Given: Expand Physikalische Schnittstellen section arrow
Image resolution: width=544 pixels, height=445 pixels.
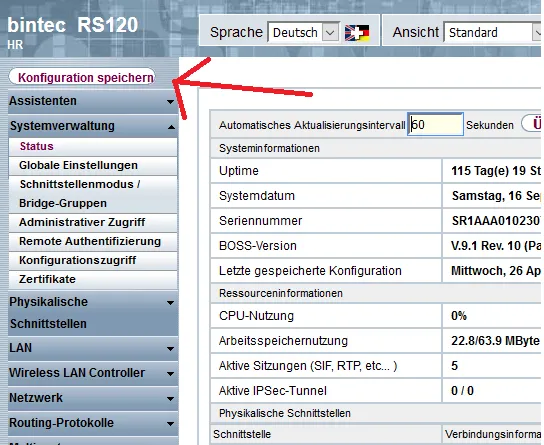Looking at the screenshot, I should [170, 303].
